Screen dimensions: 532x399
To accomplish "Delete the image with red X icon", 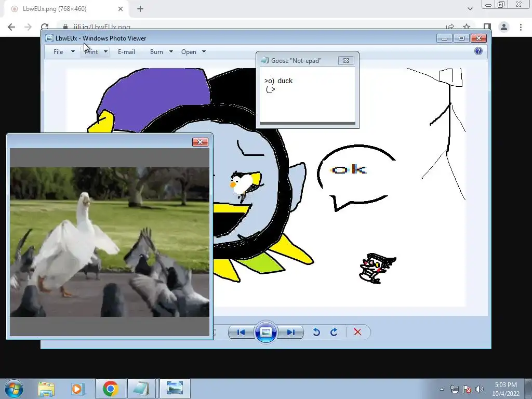I will pyautogui.click(x=357, y=332).
